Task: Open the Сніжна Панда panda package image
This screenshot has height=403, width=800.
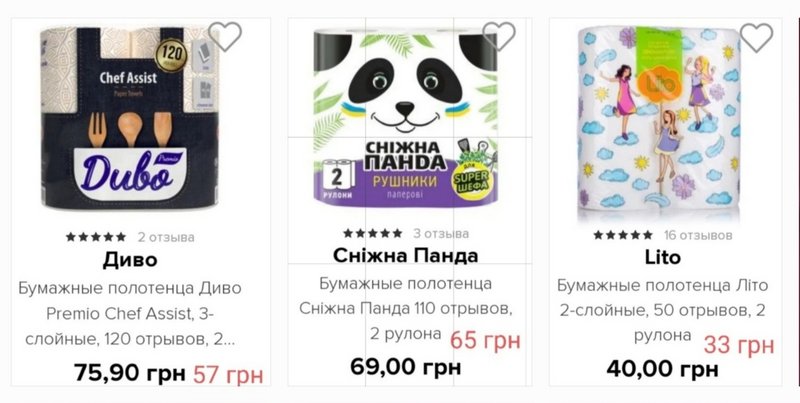Action: [x=406, y=118]
